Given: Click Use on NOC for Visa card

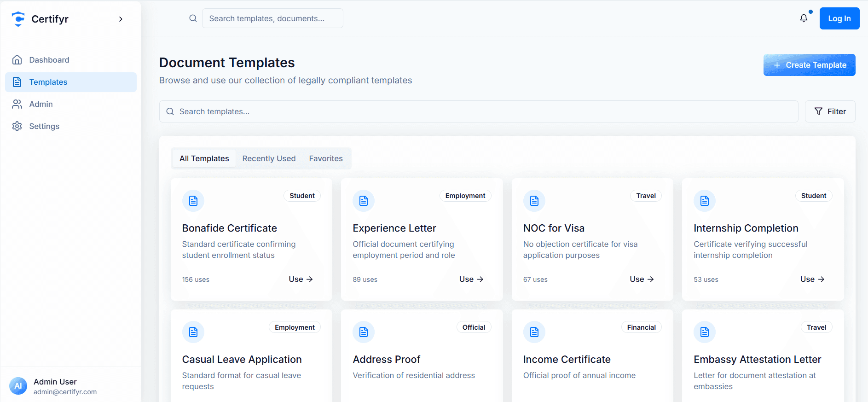Looking at the screenshot, I should 642,279.
